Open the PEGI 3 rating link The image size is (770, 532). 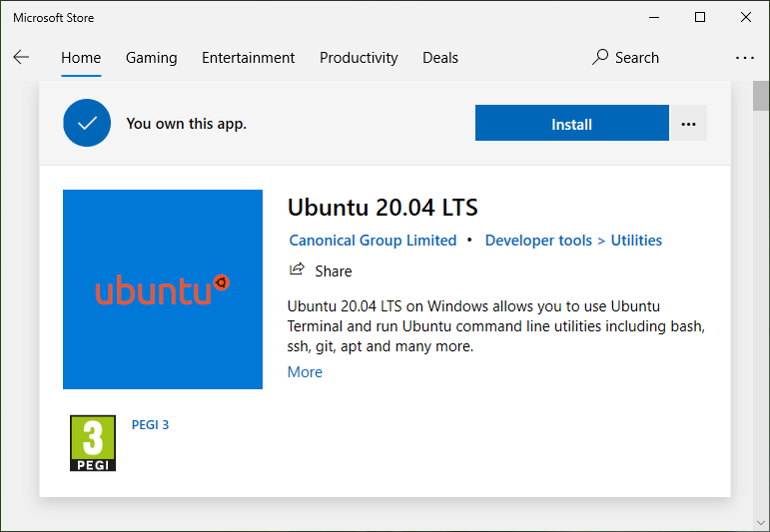150,424
